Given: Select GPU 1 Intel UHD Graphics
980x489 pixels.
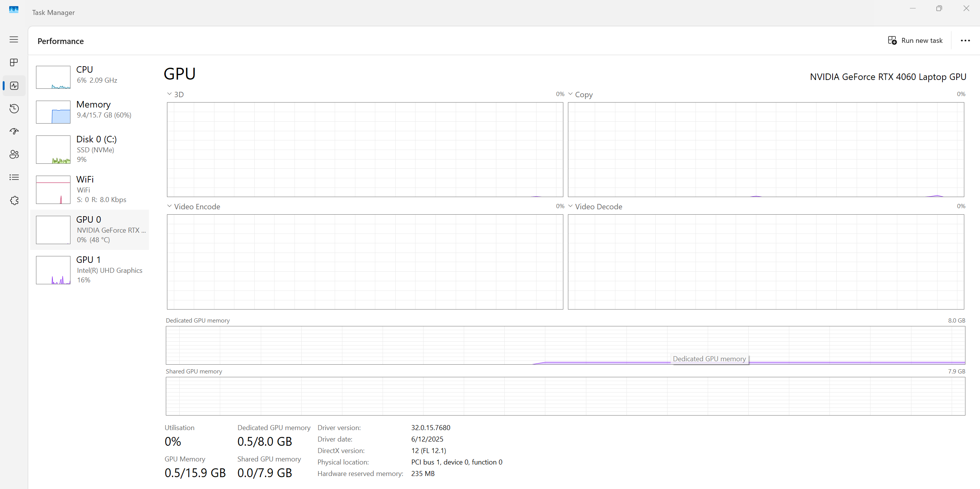Looking at the screenshot, I should click(x=90, y=270).
